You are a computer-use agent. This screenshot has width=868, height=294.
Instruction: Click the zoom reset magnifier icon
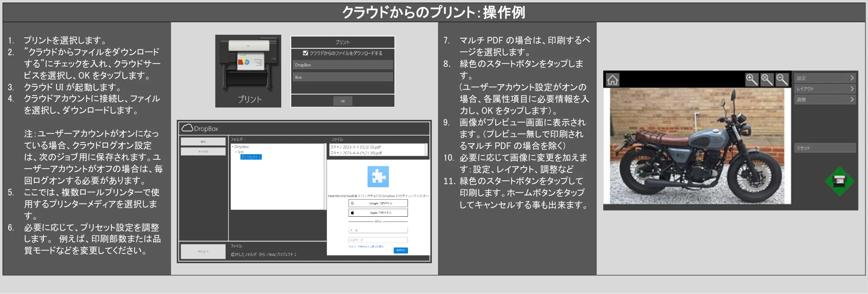(x=766, y=79)
